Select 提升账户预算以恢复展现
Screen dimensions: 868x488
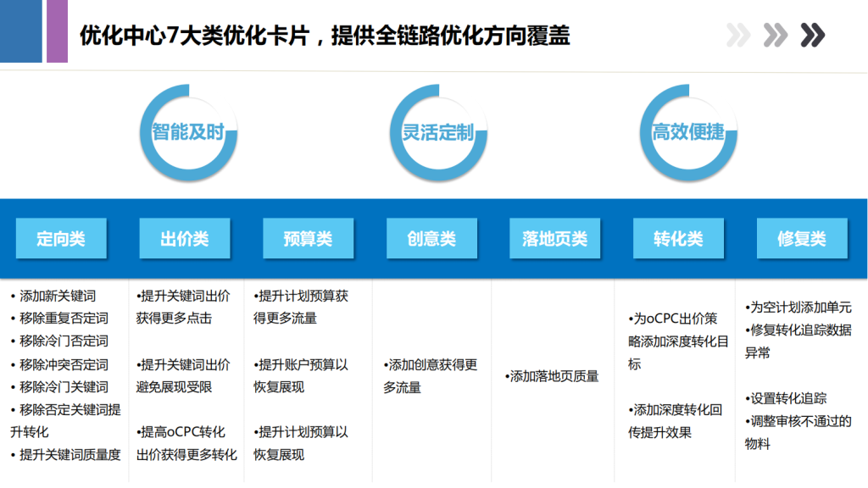point(301,375)
